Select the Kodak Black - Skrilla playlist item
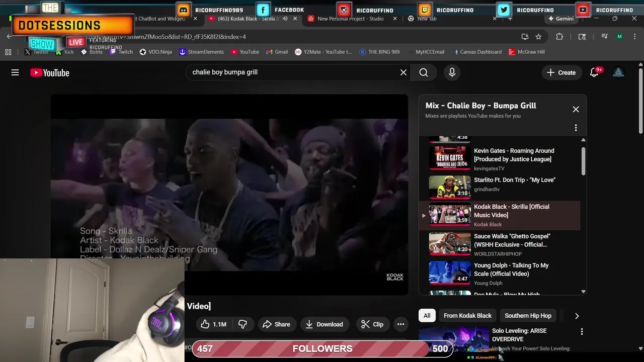 point(500,216)
